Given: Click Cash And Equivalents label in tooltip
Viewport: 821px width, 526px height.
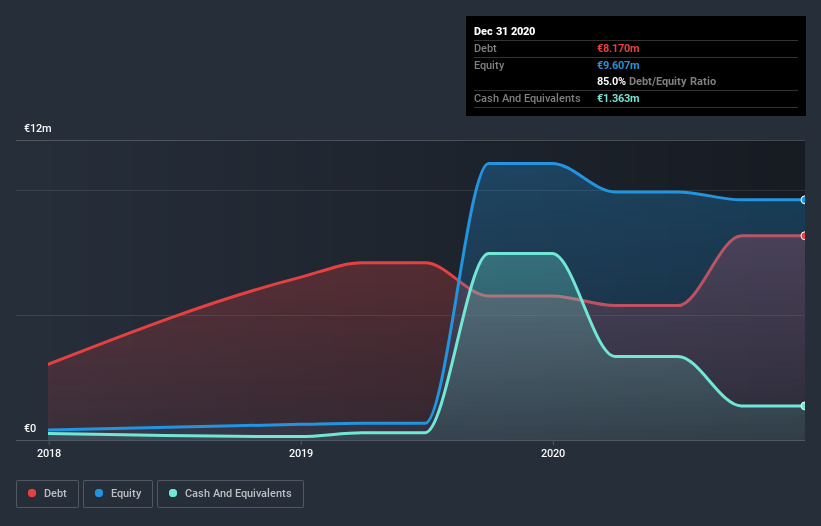Looking at the screenshot, I should pyautogui.click(x=527, y=98).
